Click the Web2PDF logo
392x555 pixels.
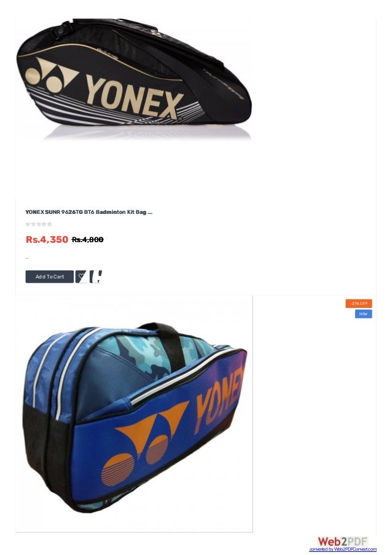(x=342, y=541)
